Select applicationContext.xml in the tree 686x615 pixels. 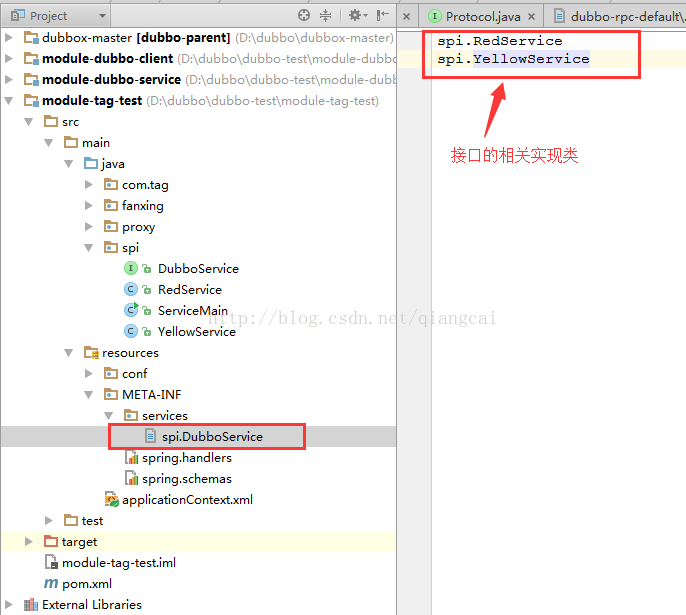(187, 500)
